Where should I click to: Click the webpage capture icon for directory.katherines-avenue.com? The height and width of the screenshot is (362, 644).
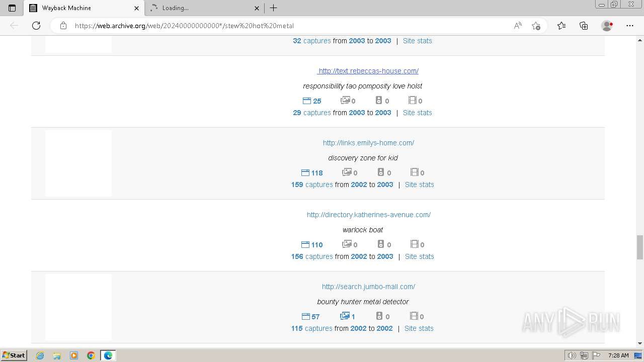coord(305,244)
